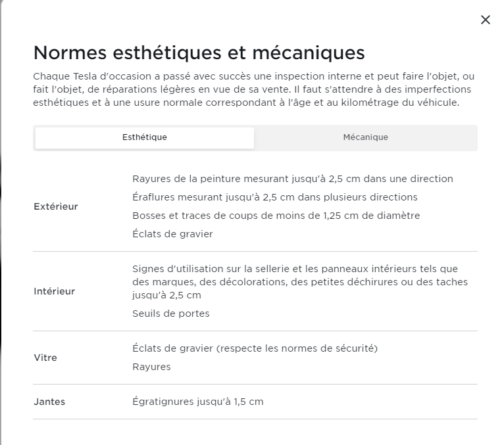Click the Intérieur row label
Image resolution: width=504 pixels, height=445 pixels.
tap(55, 291)
